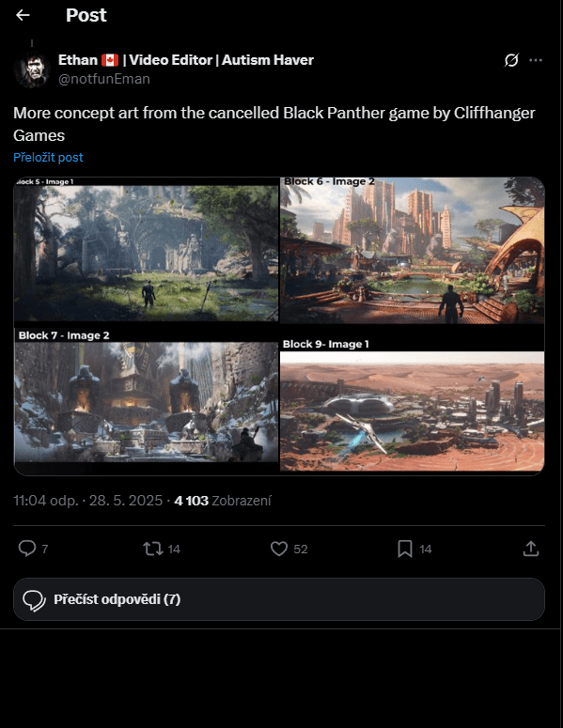
Task: Open the Block 5 forest temple image
Action: coord(147,249)
